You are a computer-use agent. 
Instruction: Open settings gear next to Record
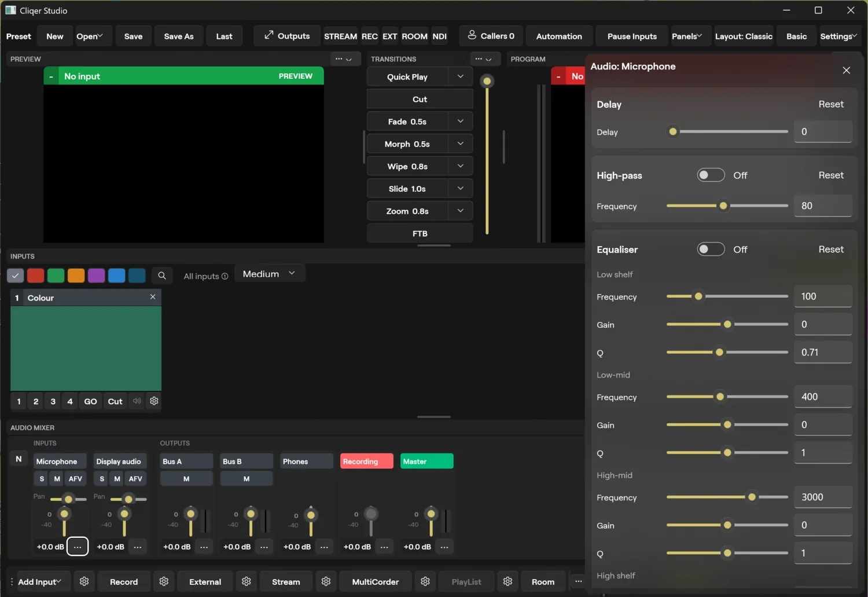(x=164, y=581)
